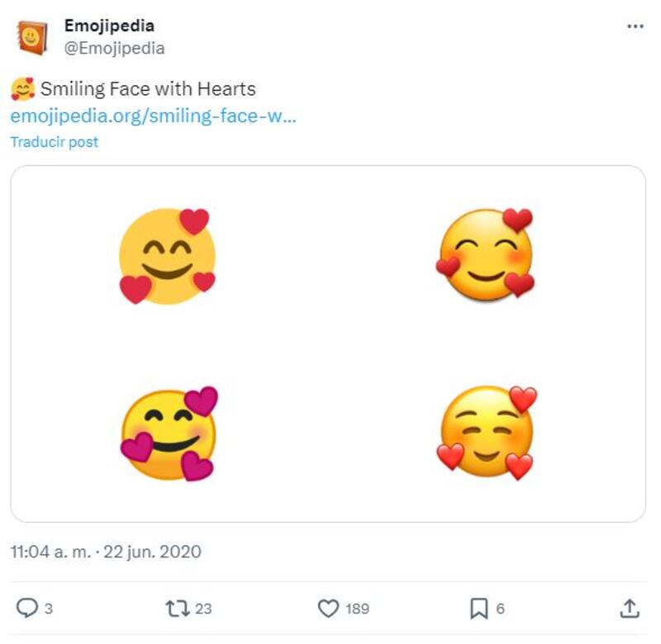Select the bottom-right emoji with closed eyes
This screenshot has height=644, width=661.
tap(487, 432)
